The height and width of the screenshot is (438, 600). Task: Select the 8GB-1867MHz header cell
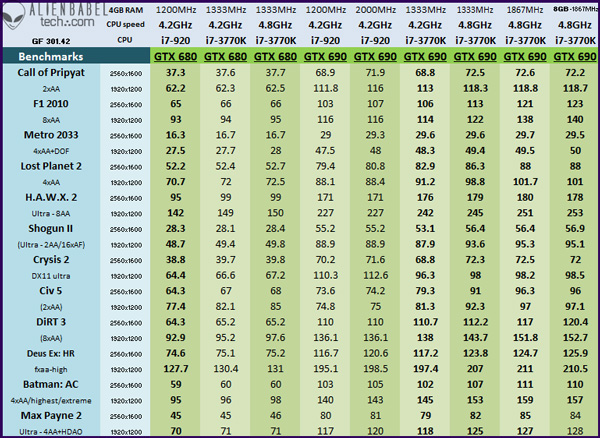pyautogui.click(x=575, y=9)
